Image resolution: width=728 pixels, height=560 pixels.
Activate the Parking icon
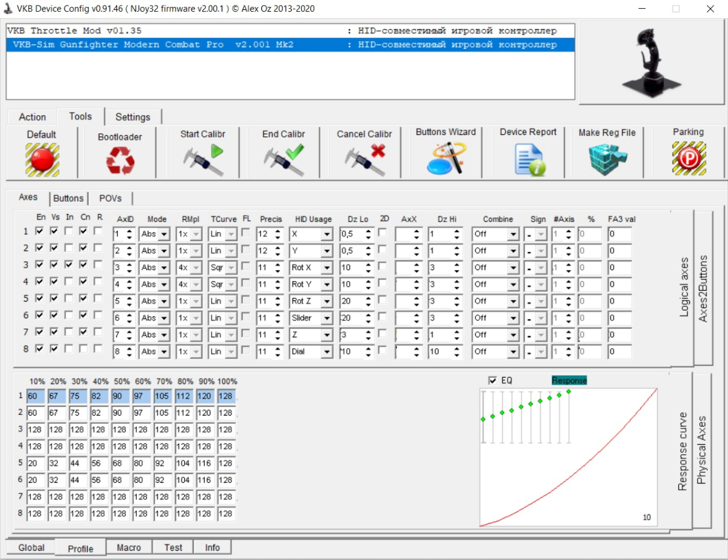(x=688, y=159)
